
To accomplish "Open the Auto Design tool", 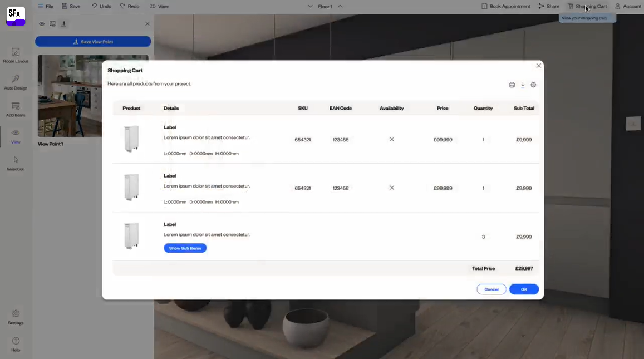I will tap(16, 81).
